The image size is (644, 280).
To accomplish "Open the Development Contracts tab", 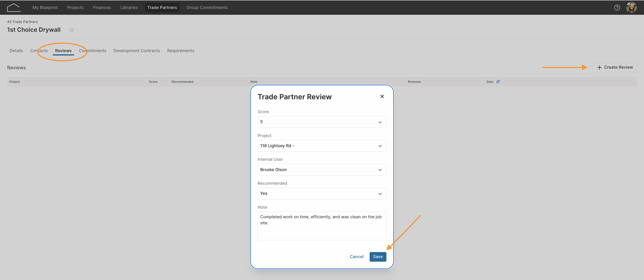I will [136, 51].
